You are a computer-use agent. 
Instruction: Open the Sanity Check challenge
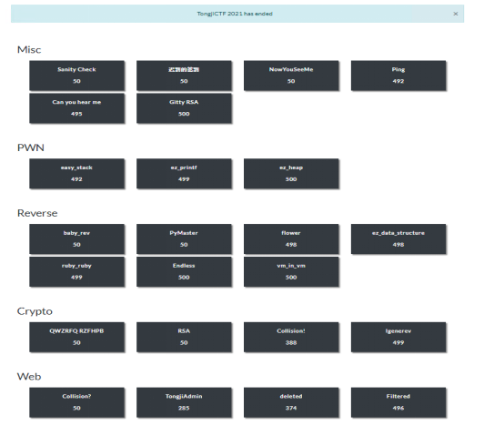tap(76, 76)
